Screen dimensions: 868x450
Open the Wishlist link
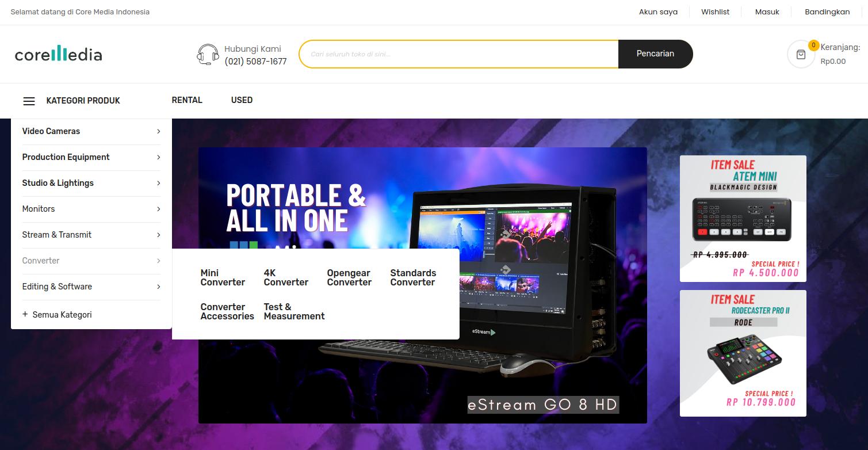[715, 12]
